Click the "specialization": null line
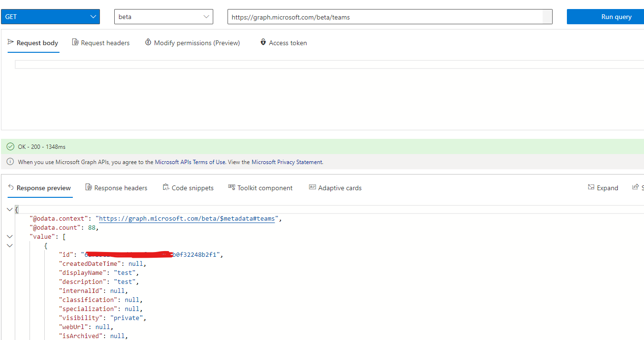Viewport: 644px width, 340px height. (x=101, y=309)
